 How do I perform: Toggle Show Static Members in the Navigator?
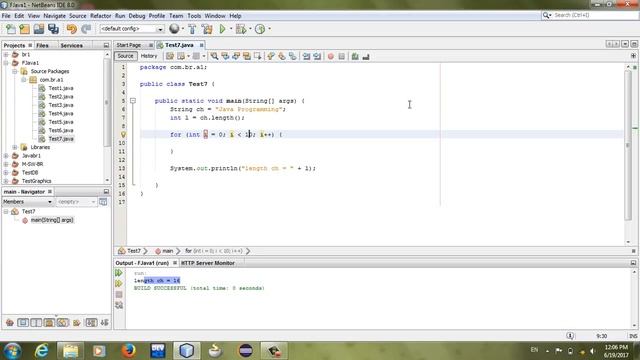36,323
